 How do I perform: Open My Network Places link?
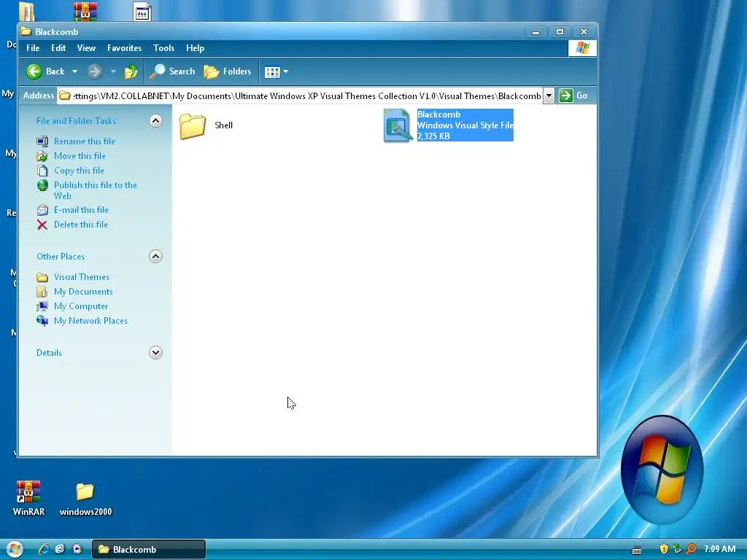click(x=90, y=321)
